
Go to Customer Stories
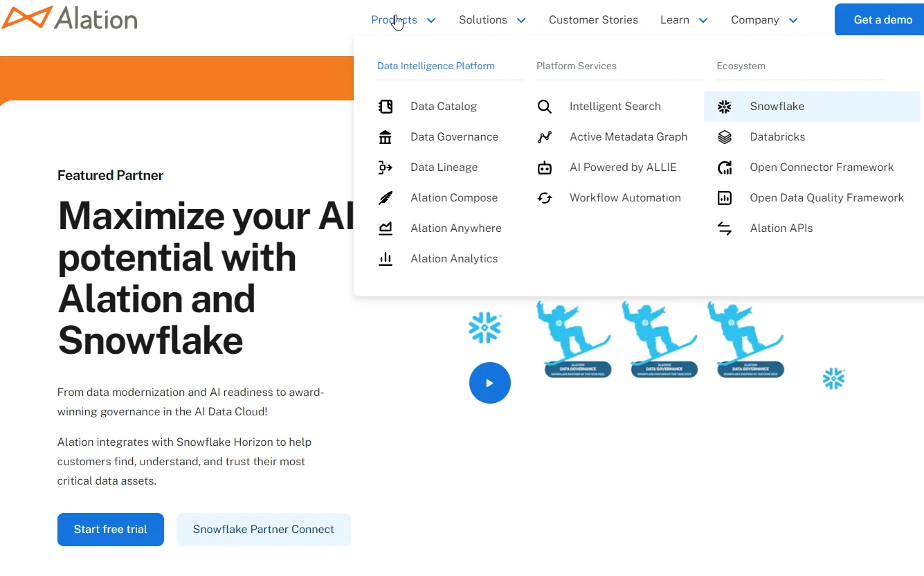(x=593, y=20)
